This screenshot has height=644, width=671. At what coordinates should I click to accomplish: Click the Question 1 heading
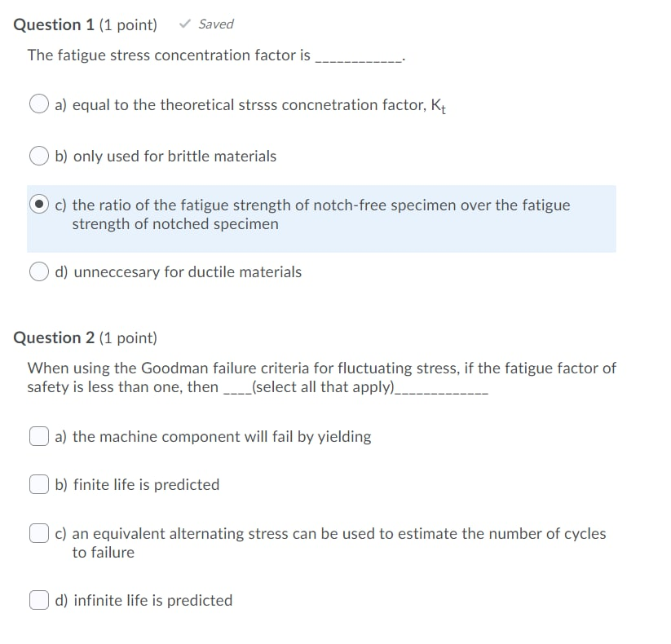[53, 24]
